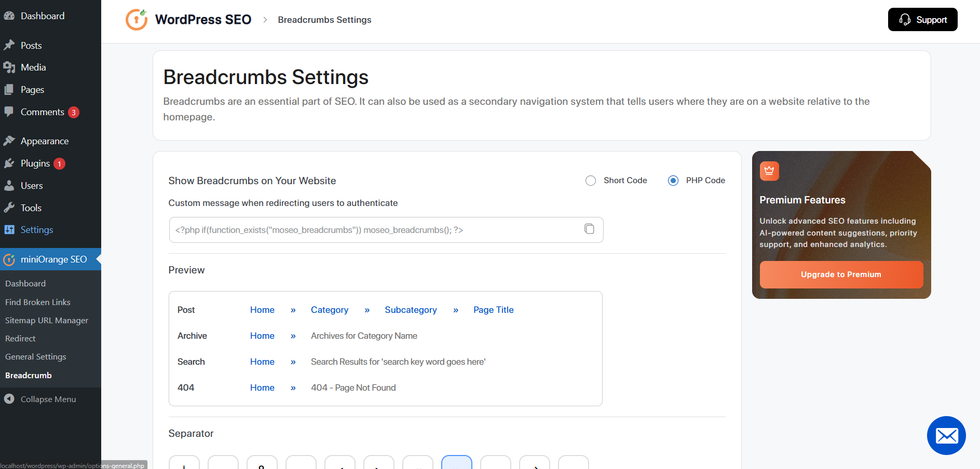The width and height of the screenshot is (980, 469).
Task: Copy the breadcrumbs PHP code snippet
Action: (589, 229)
